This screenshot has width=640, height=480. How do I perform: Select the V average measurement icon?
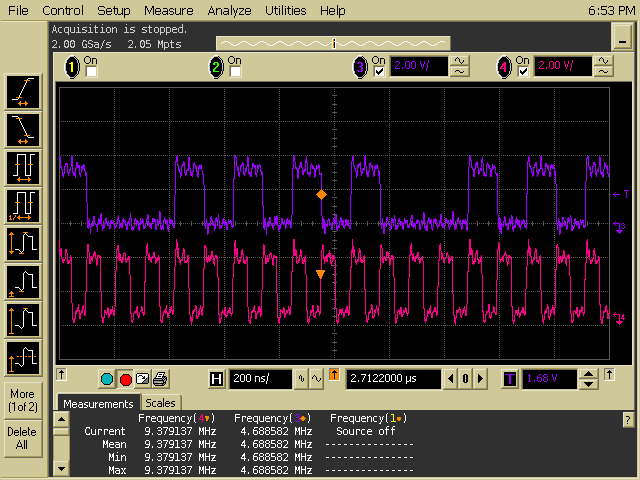(x=23, y=358)
